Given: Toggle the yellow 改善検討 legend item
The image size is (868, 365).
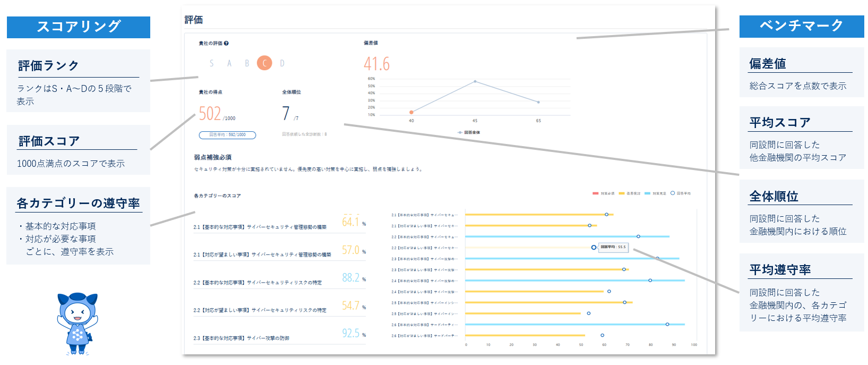Looking at the screenshot, I should pyautogui.click(x=630, y=193).
